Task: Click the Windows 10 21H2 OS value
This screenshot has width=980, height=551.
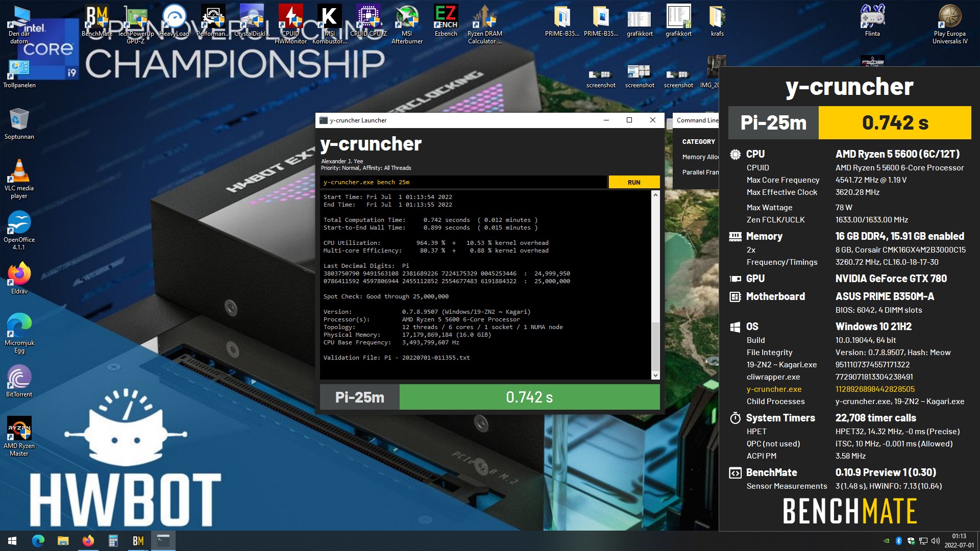Action: pos(873,327)
